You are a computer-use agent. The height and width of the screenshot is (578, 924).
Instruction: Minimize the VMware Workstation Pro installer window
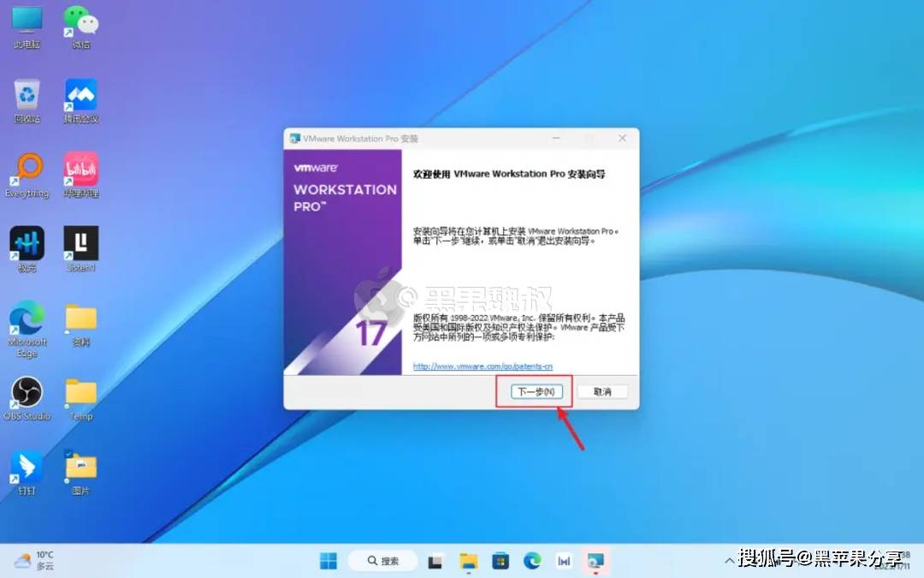(x=556, y=138)
